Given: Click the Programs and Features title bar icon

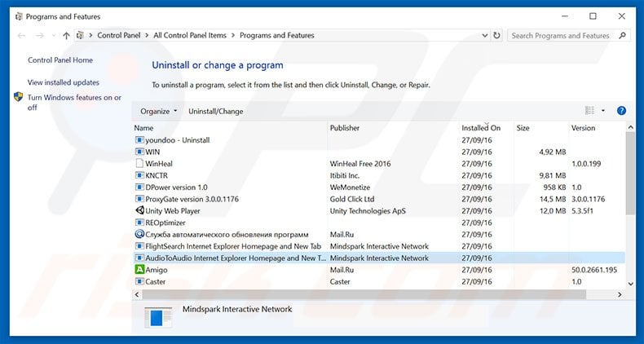Looking at the screenshot, I should coord(19,17).
